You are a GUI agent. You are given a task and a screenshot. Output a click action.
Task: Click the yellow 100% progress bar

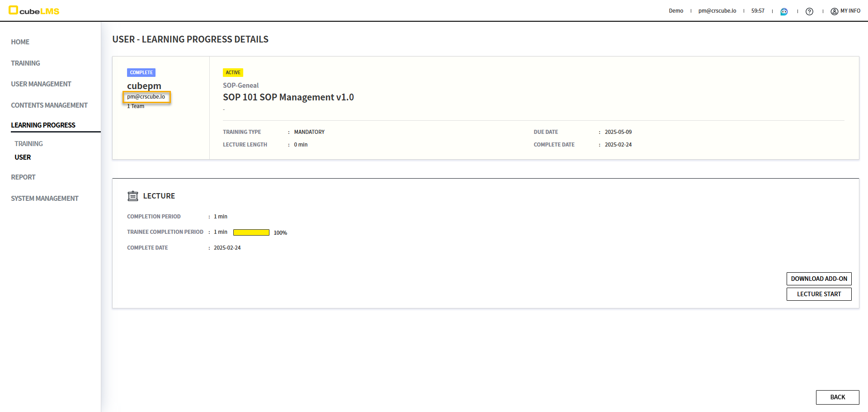click(x=251, y=232)
